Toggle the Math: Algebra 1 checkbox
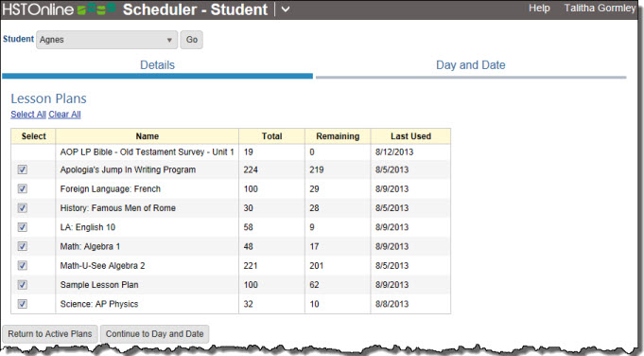 (x=22, y=246)
